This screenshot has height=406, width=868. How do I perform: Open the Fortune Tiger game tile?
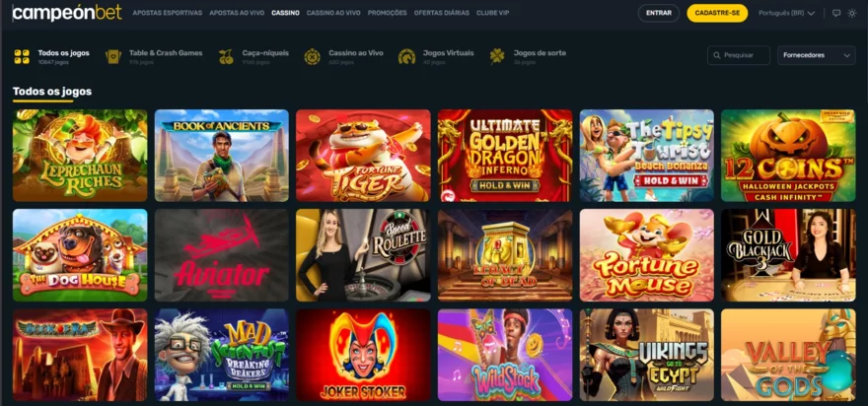(363, 156)
